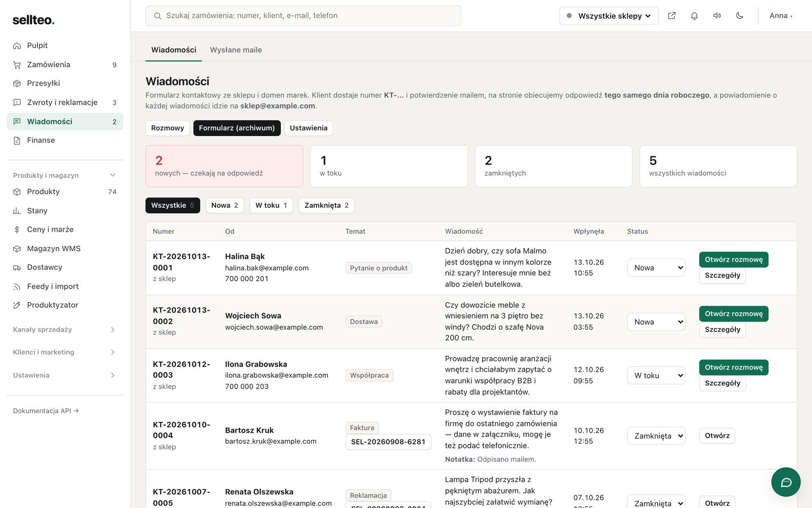
Task: Open order SEL-20260908-6281 link
Action: 388,442
